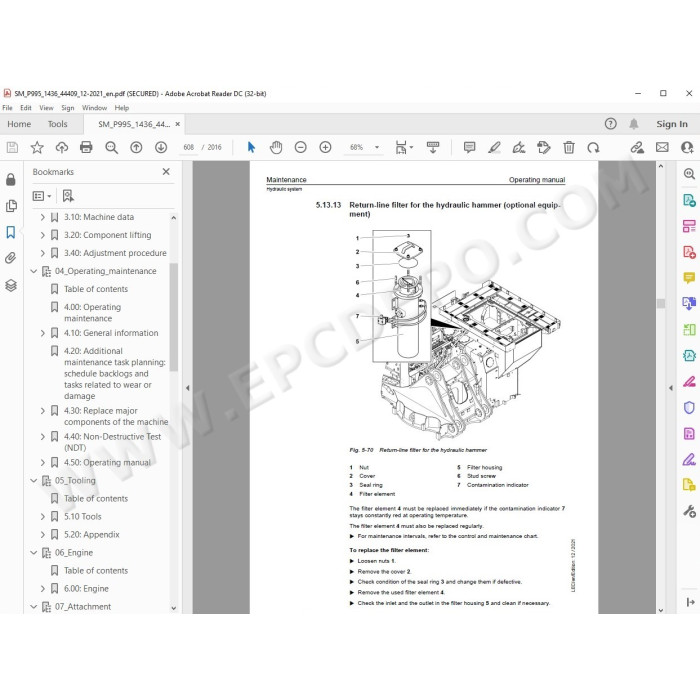Collapse the 06_Engine bookmark
Image resolution: width=700 pixels, height=700 pixels.
coord(33,553)
